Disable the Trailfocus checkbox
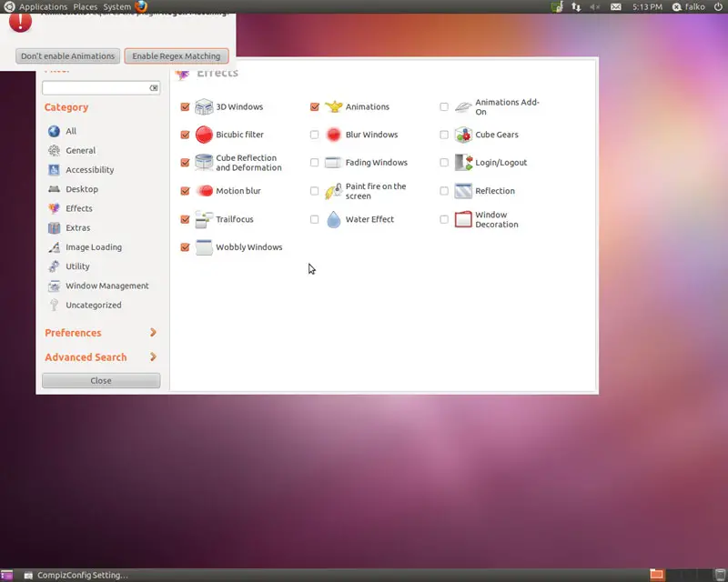728x582 pixels. [x=186, y=219]
